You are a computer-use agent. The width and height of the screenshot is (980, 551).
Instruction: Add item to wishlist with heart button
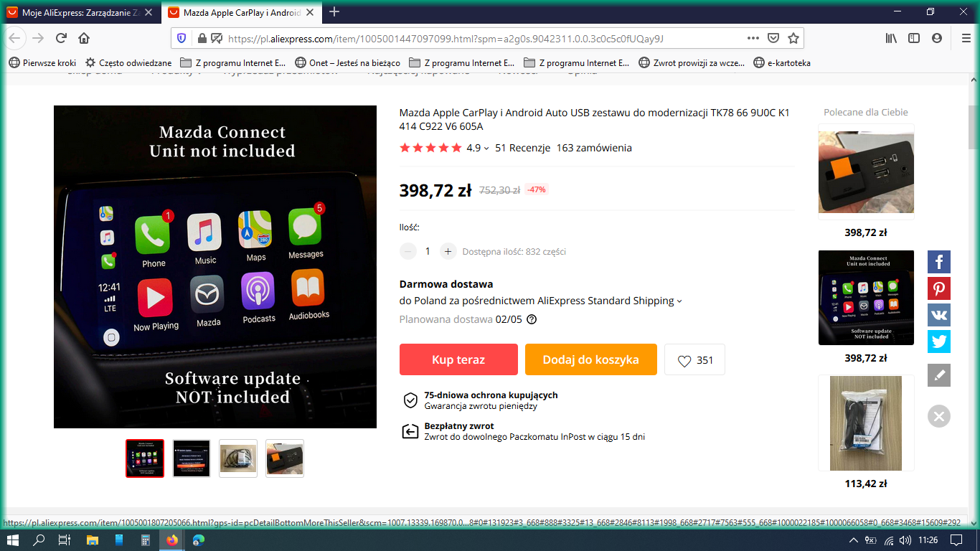click(x=694, y=360)
